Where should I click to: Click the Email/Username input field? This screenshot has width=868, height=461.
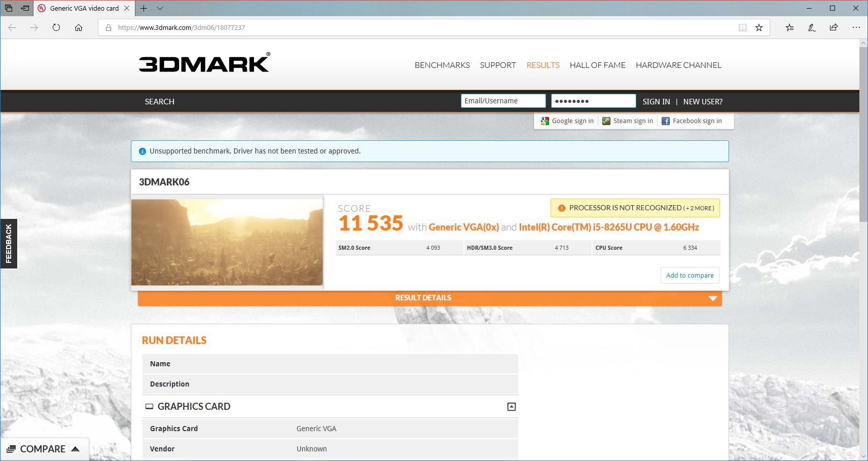[503, 101]
